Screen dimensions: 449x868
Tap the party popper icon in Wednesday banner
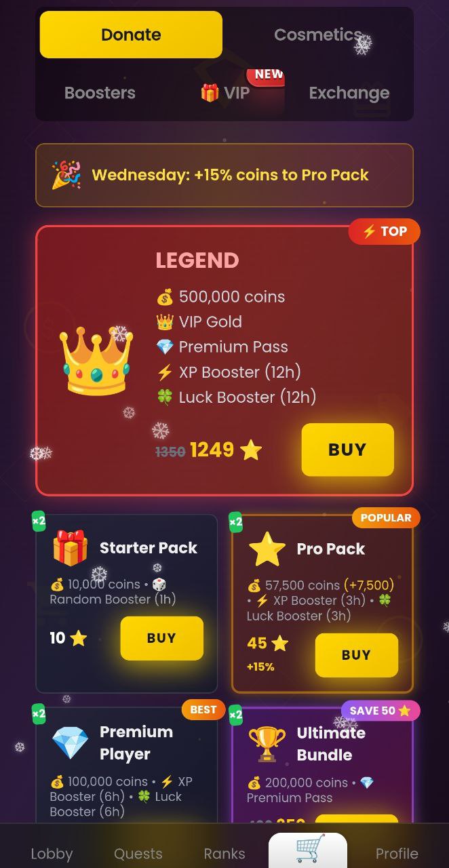point(66,175)
